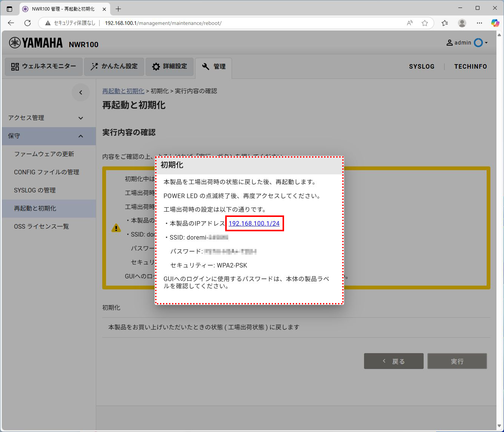
Task: Open the admin account icon
Action: (449, 43)
